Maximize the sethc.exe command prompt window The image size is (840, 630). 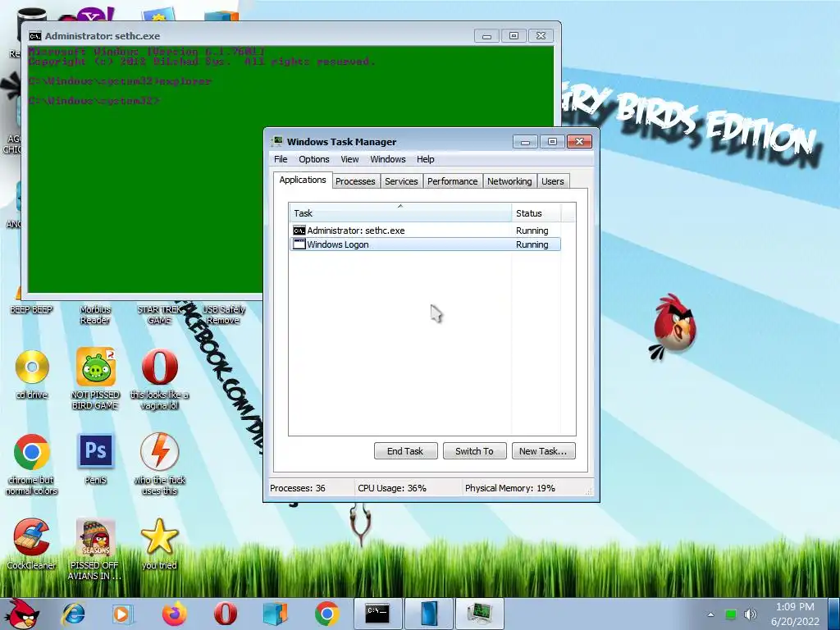[514, 36]
